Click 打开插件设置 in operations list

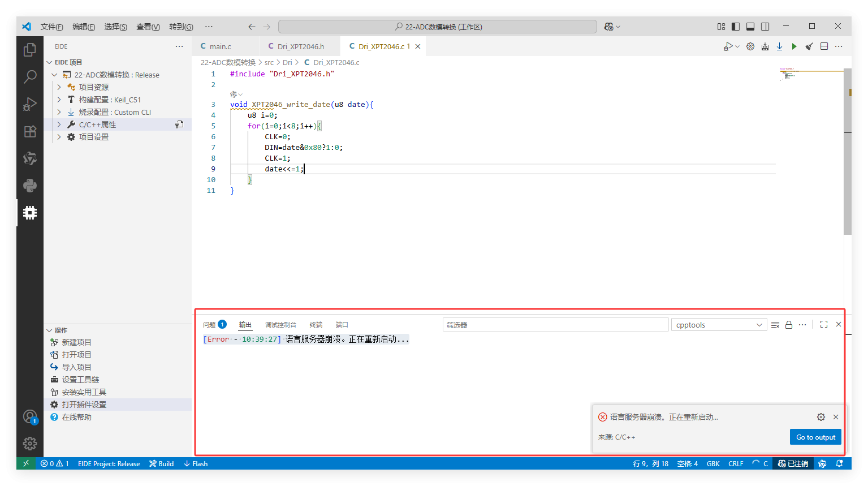click(84, 405)
